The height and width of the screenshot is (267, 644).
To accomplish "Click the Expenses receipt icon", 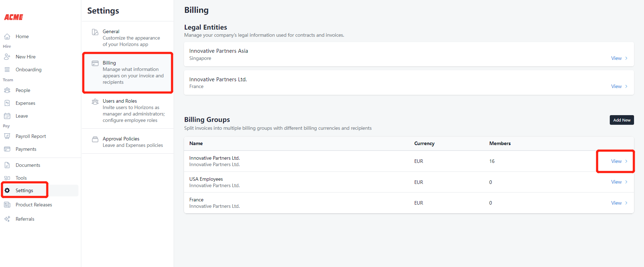I will click(7, 103).
